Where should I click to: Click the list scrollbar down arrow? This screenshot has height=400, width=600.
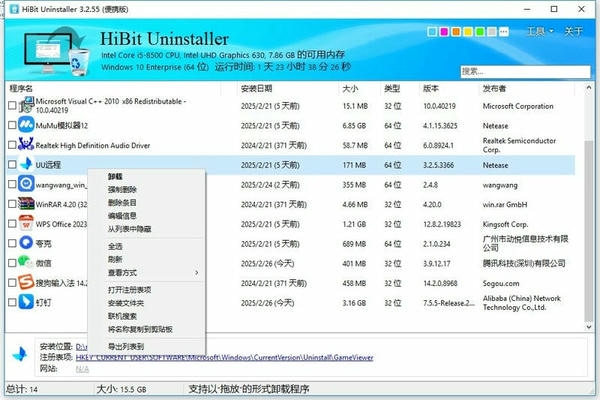coord(589,327)
